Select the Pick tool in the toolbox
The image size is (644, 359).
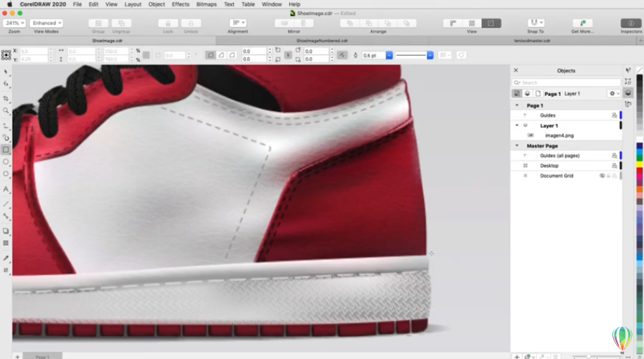pyautogui.click(x=6, y=72)
